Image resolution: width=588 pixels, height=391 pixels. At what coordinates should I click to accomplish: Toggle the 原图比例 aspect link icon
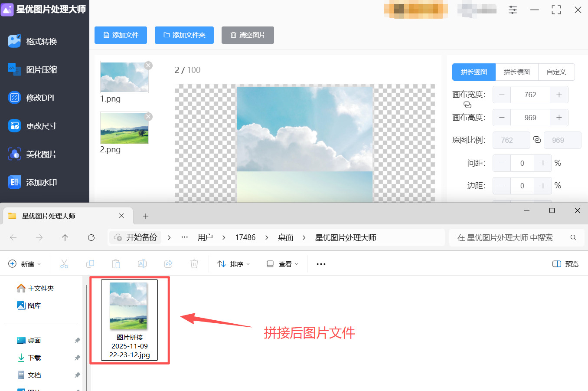pyautogui.click(x=537, y=140)
